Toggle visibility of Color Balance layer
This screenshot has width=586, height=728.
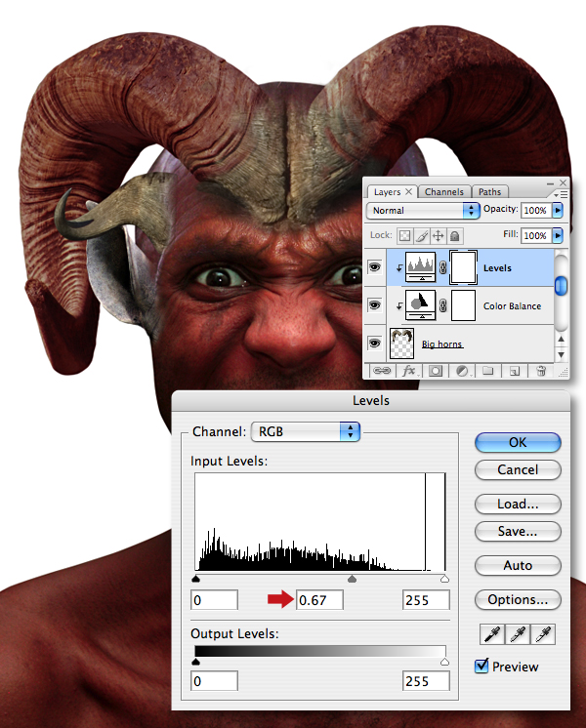pyautogui.click(x=375, y=305)
